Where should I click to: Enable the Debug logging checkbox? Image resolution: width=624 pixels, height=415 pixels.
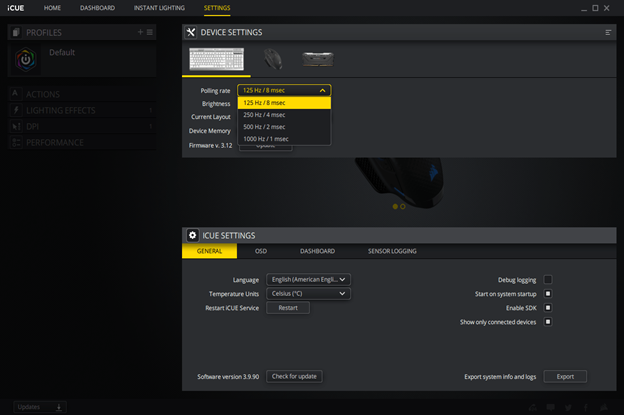(x=548, y=280)
